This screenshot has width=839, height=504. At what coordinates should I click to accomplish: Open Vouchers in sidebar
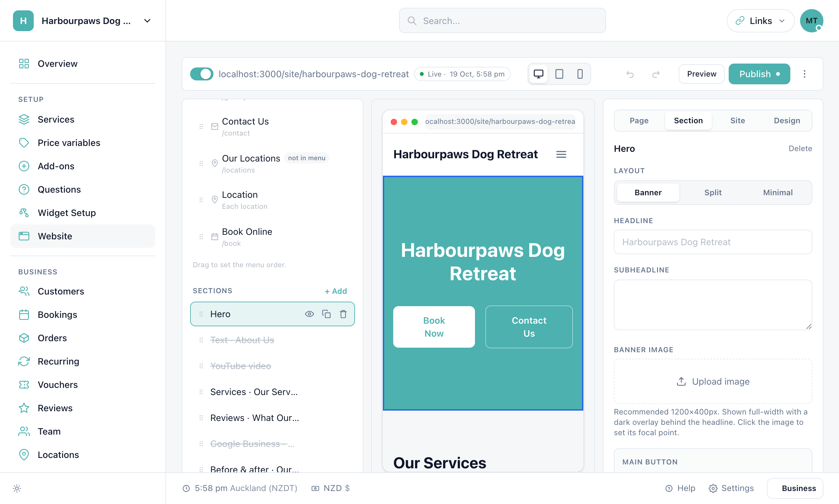[x=83, y=384]
